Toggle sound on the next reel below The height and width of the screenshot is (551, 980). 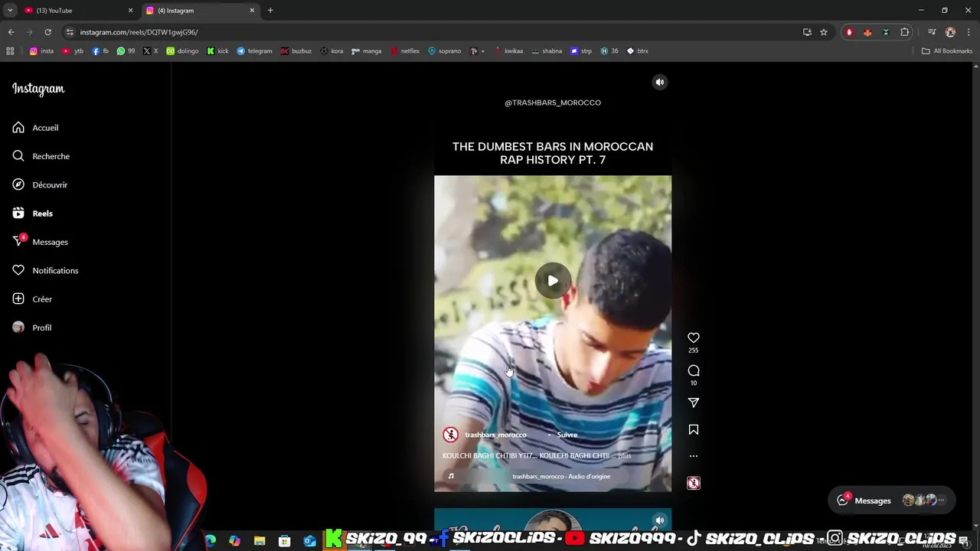(x=660, y=520)
